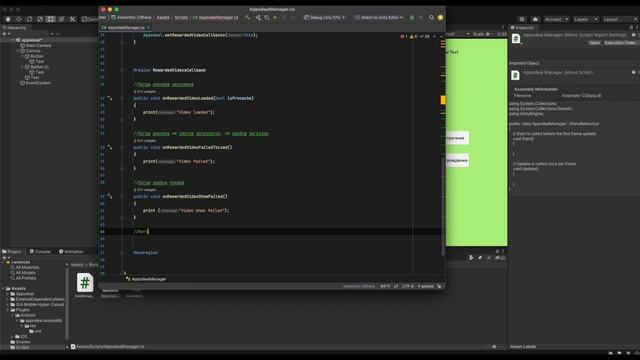The width and height of the screenshot is (640, 360).
Task: Collapse region RewardedVideoCallback fold marker
Action: coord(122,70)
